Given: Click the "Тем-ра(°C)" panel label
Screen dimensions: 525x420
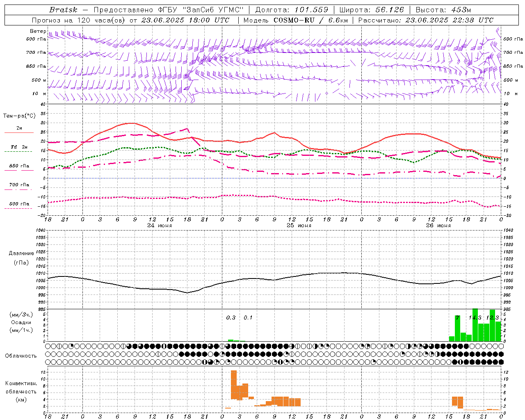Looking at the screenshot, I should click(19, 116).
